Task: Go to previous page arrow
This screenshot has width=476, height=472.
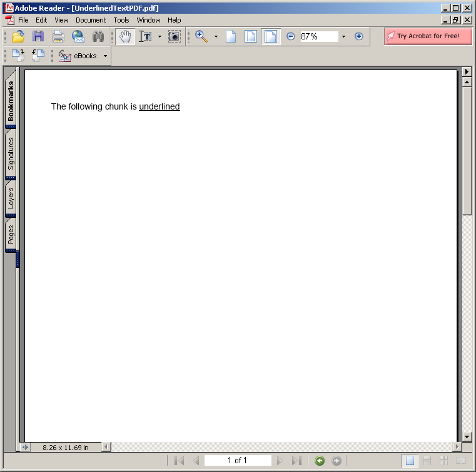Action: click(x=196, y=461)
